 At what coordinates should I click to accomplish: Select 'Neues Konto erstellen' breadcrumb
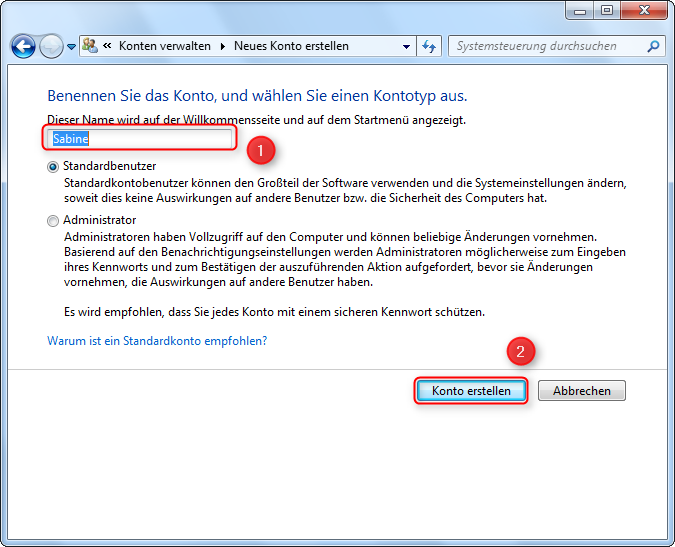(x=291, y=46)
